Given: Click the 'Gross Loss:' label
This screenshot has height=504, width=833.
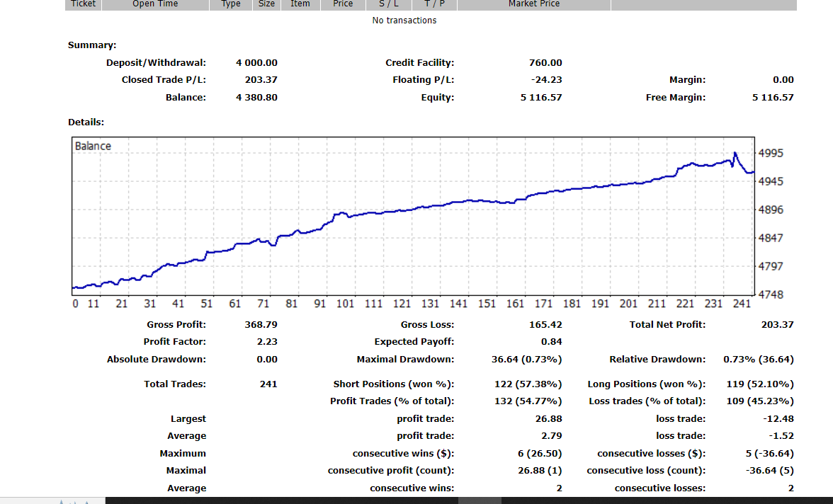Looking at the screenshot, I should coord(427,324).
